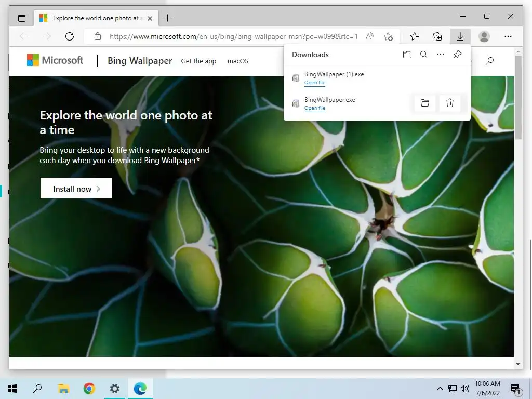
Task: Launch Google Chrome from taskbar
Action: point(89,389)
